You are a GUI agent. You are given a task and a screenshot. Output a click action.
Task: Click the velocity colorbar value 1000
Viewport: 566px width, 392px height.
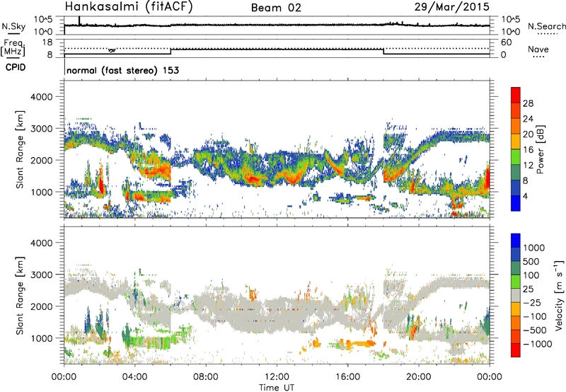pos(533,248)
